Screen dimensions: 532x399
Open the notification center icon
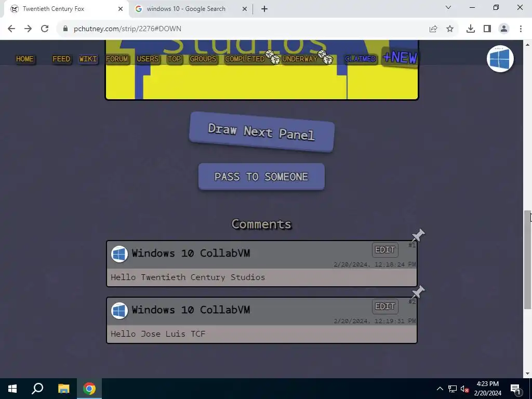[516, 389]
